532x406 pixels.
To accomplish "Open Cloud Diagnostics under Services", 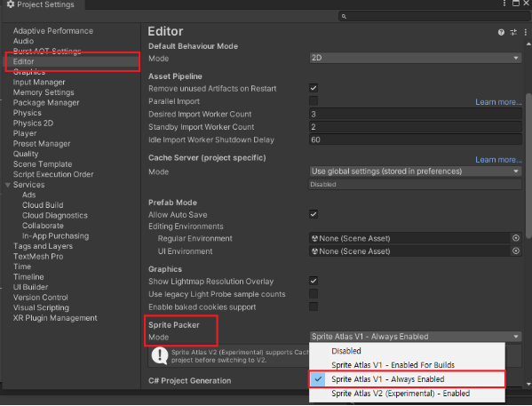I will click(55, 215).
